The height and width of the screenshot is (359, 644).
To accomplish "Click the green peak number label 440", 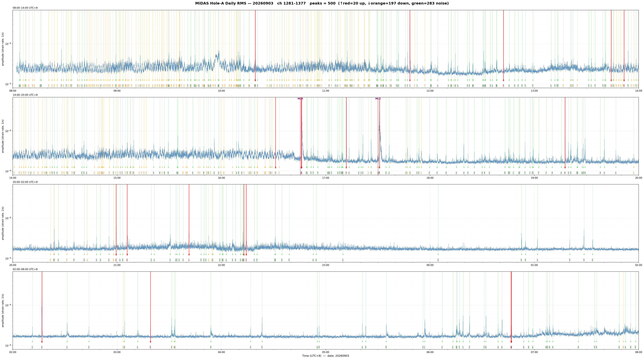I will [x=289, y=260].
